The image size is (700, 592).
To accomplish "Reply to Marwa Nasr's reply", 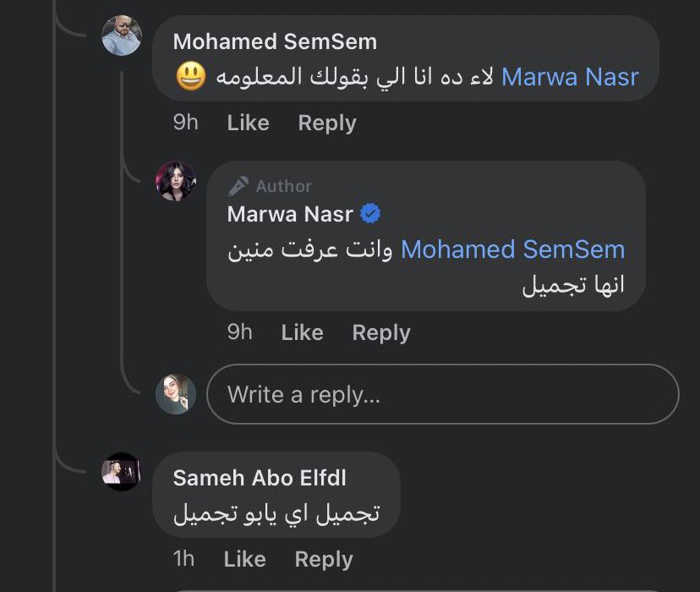I will (x=381, y=332).
